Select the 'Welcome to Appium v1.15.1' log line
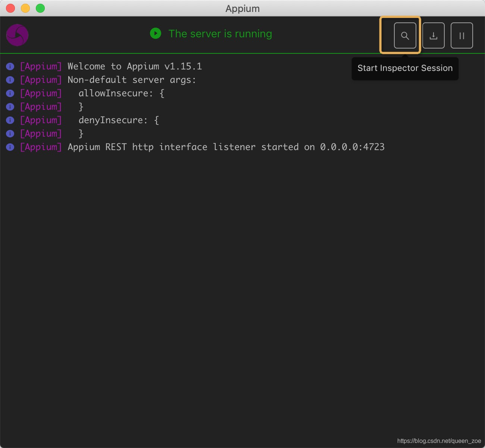485x448 pixels. click(135, 66)
